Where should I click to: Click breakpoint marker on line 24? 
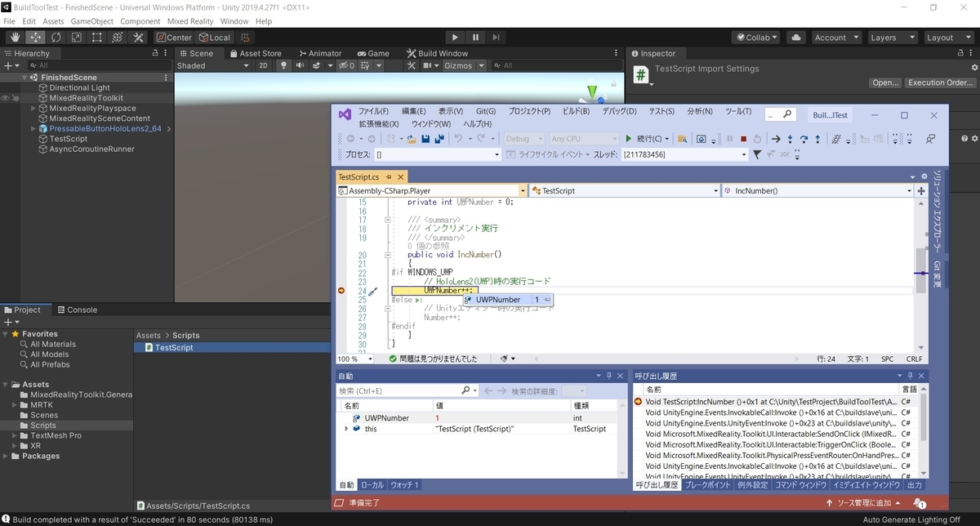[x=341, y=290]
